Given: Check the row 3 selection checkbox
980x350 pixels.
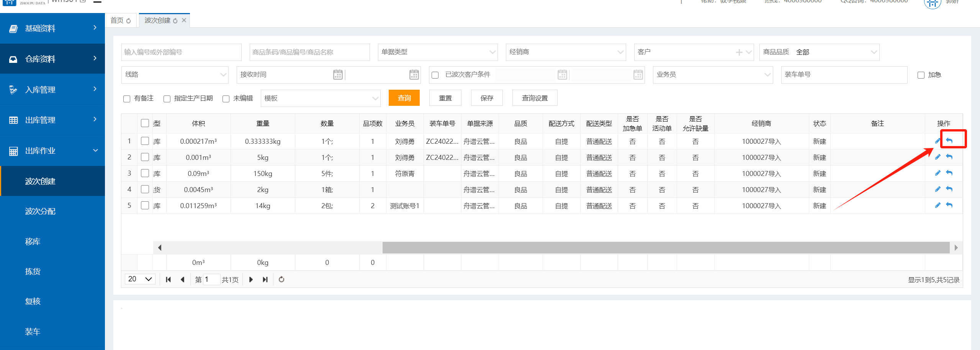Looking at the screenshot, I should click(145, 173).
